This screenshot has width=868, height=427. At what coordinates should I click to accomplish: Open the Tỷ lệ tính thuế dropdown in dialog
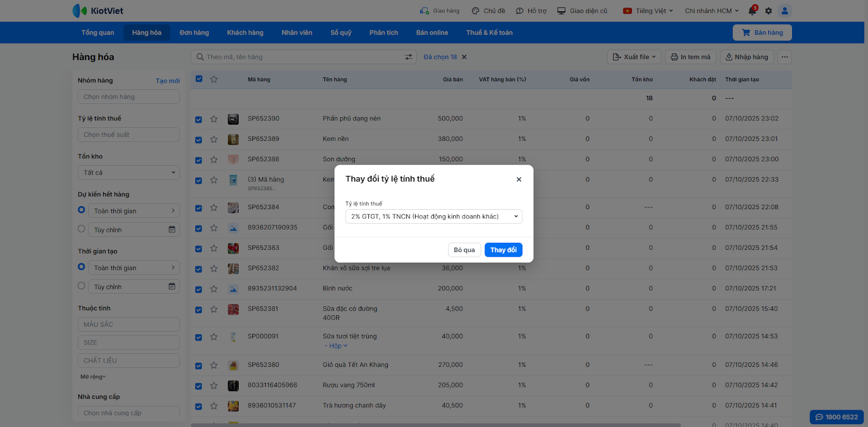pos(434,217)
